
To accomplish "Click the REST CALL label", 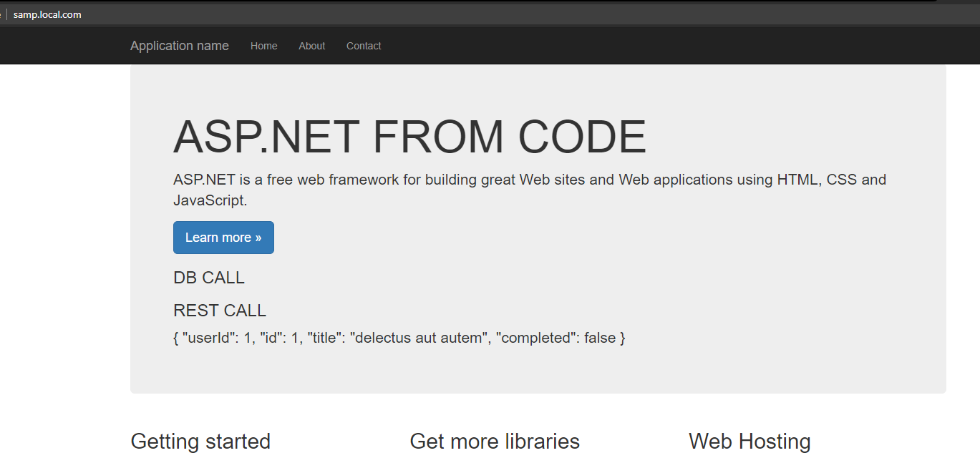I will tap(219, 311).
